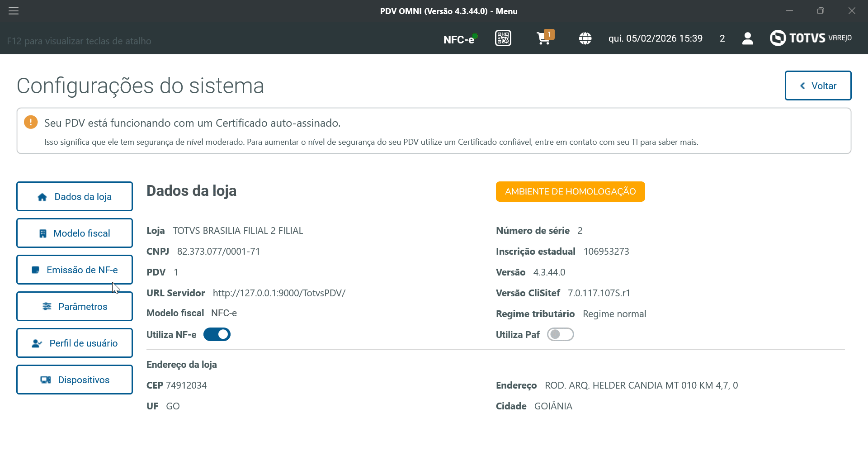Open the shopping cart icon
Viewport: 868px width, 456px height.
pos(544,38)
